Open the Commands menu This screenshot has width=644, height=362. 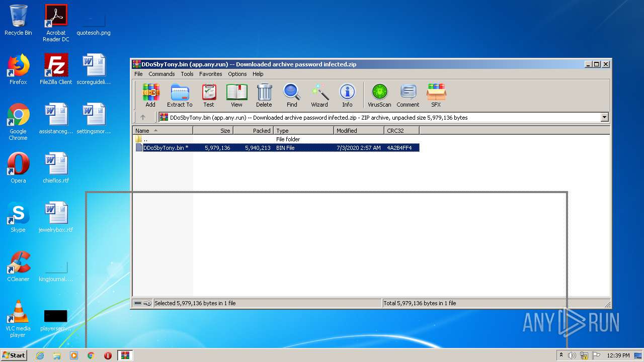pos(162,74)
